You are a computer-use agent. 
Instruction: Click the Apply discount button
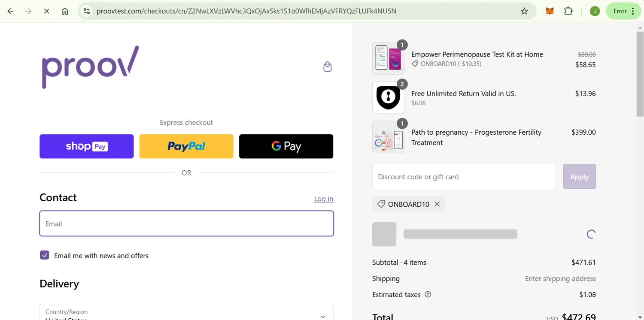[579, 177]
